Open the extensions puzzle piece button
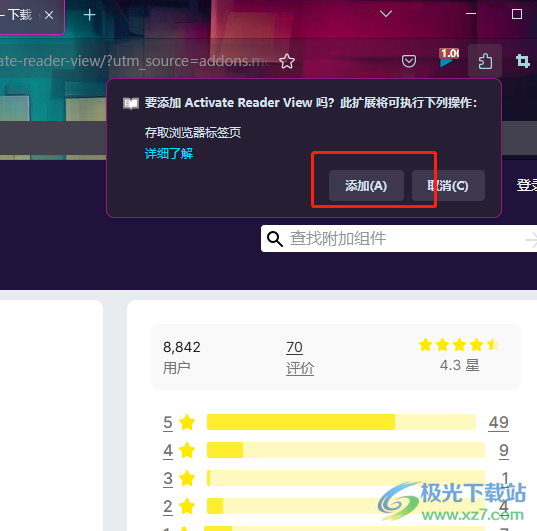This screenshot has height=531, width=537. [485, 61]
